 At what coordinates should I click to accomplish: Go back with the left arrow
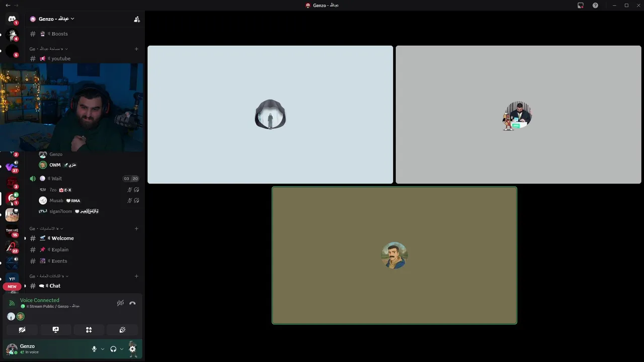8,5
